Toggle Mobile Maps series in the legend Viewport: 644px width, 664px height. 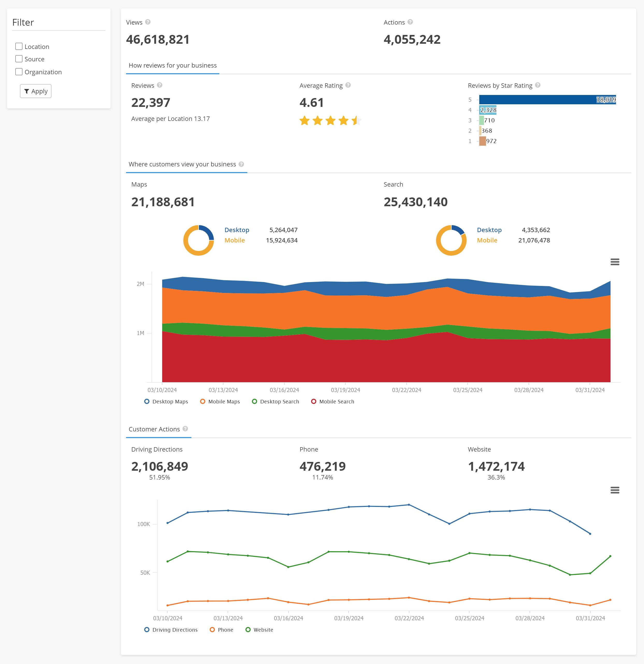click(220, 401)
